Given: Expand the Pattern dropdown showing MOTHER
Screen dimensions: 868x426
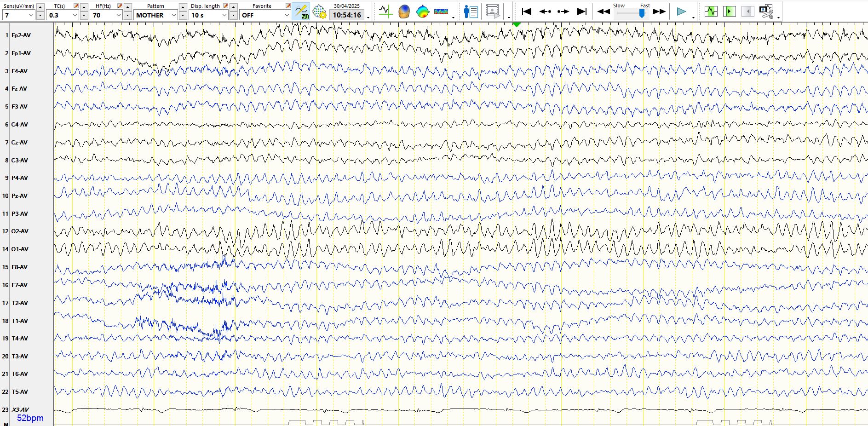Looking at the screenshot, I should pyautogui.click(x=173, y=15).
